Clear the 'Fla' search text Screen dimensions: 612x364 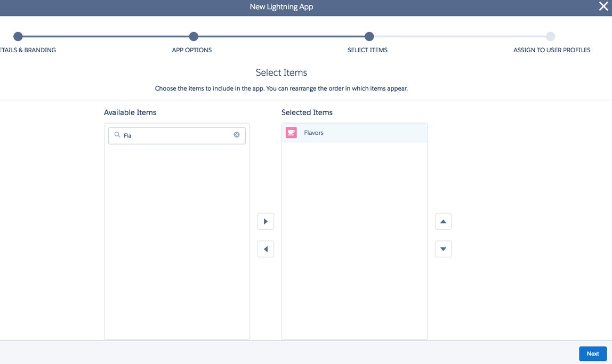click(x=237, y=135)
